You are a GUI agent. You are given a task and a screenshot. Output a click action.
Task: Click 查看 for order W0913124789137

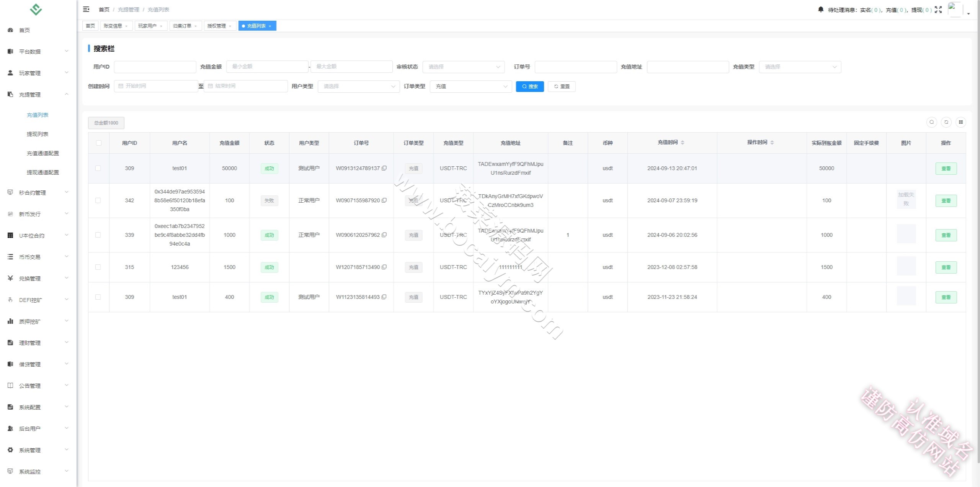coord(946,169)
